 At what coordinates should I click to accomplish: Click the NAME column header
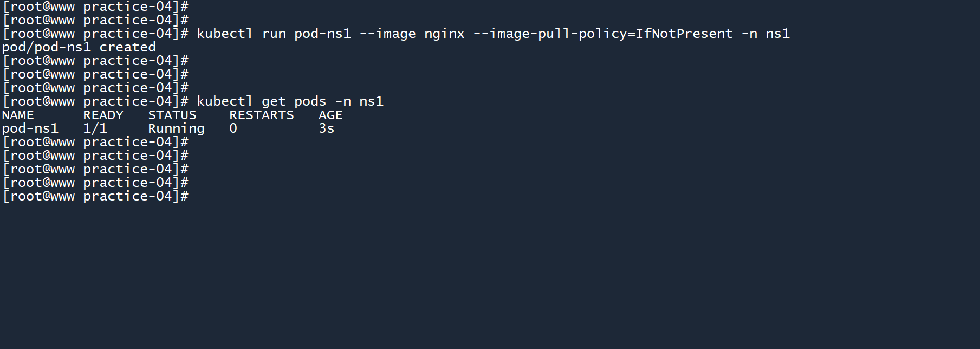(x=18, y=115)
